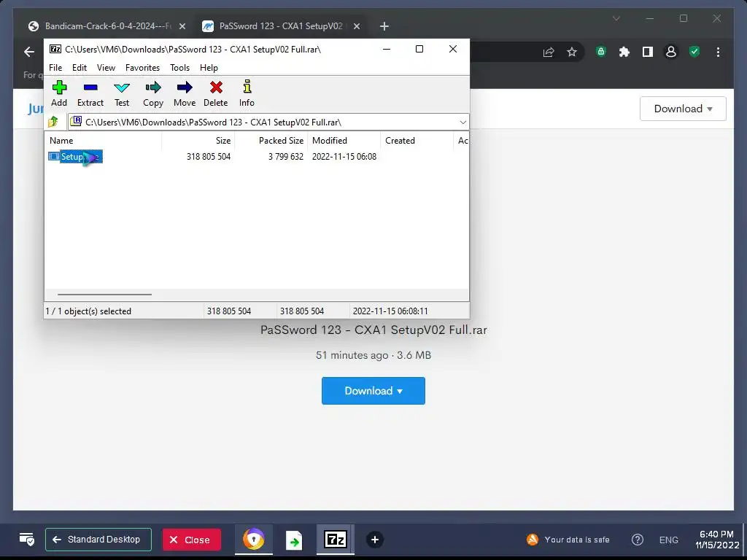Sort by Created column header

pyautogui.click(x=417, y=141)
